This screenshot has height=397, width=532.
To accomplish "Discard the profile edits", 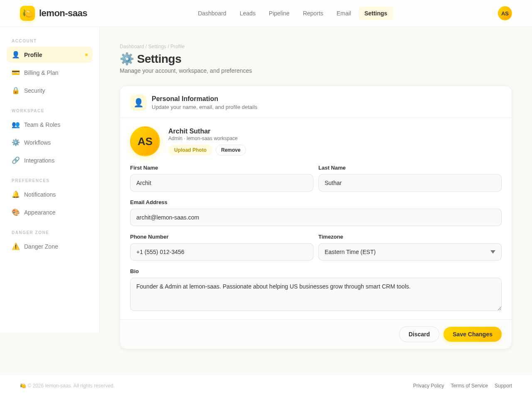I will click(x=419, y=333).
